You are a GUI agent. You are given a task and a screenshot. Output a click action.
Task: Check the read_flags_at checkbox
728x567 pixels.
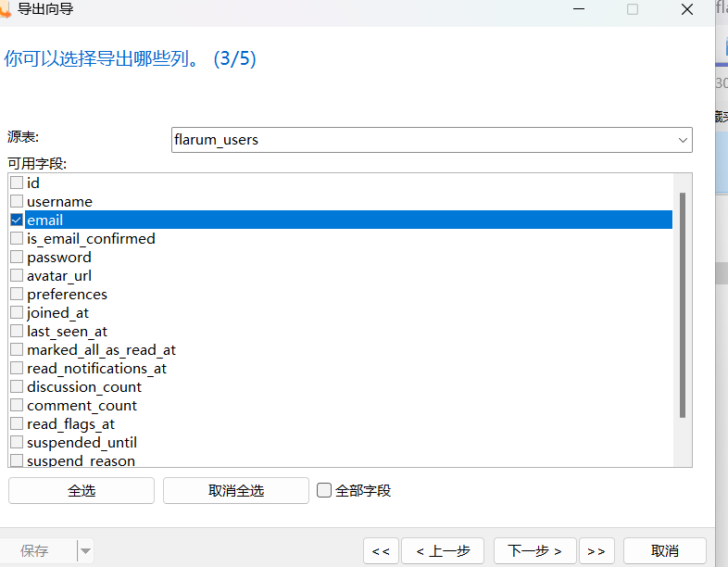(17, 423)
